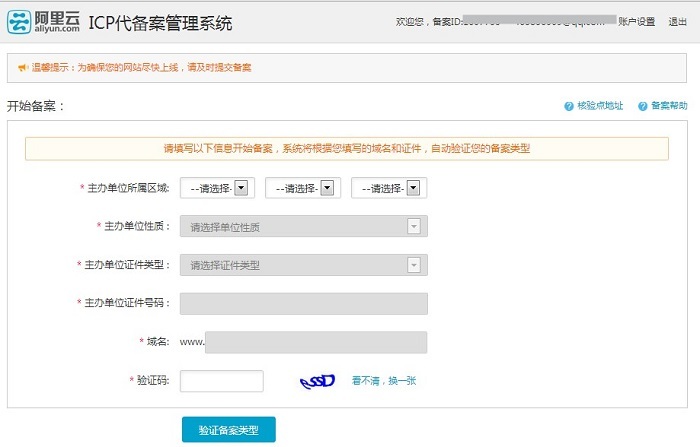Focus the 主办单位证件号码 input field
Viewport: 700px width, 447px height.
coord(304,303)
